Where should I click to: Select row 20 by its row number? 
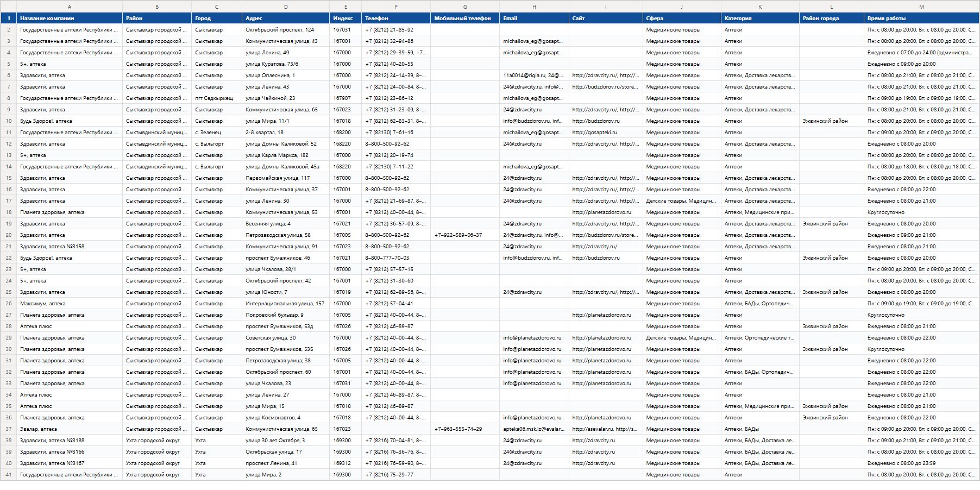tap(8, 235)
